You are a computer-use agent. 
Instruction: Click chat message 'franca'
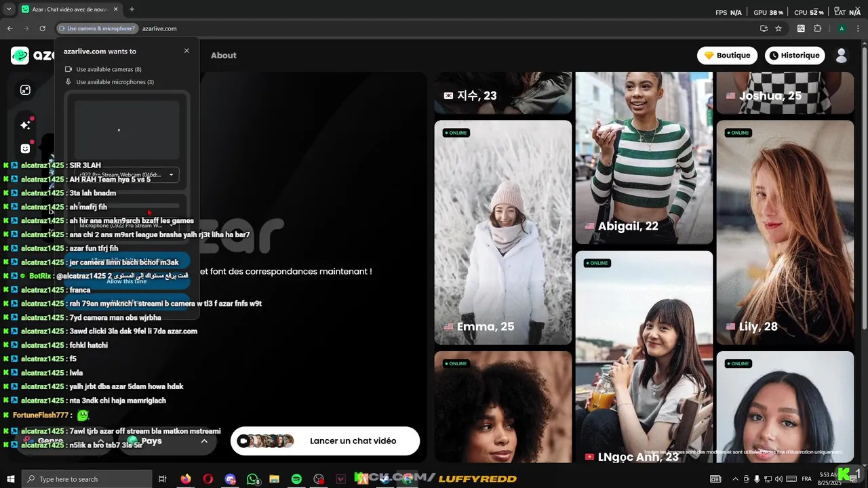tap(80, 289)
